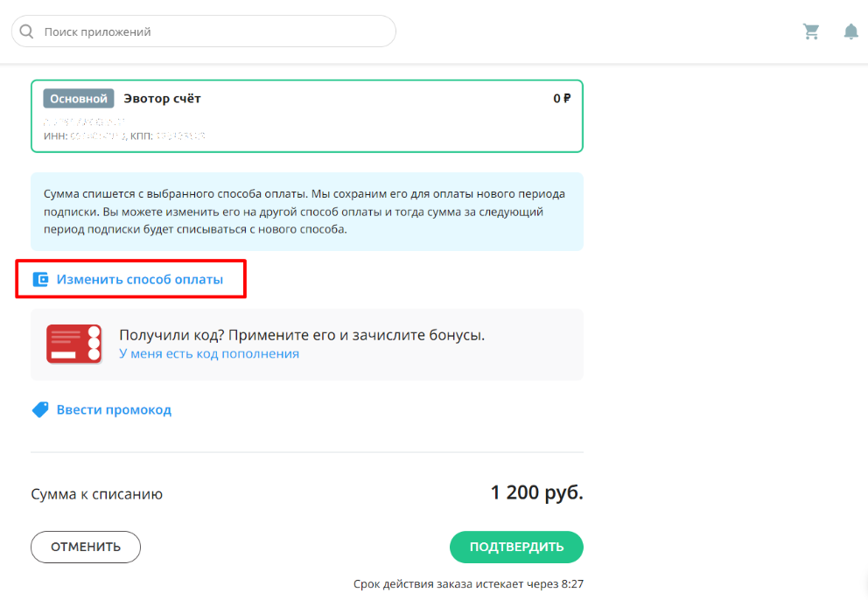
Task: Click the ИНН and КПП details line
Action: click(x=124, y=136)
